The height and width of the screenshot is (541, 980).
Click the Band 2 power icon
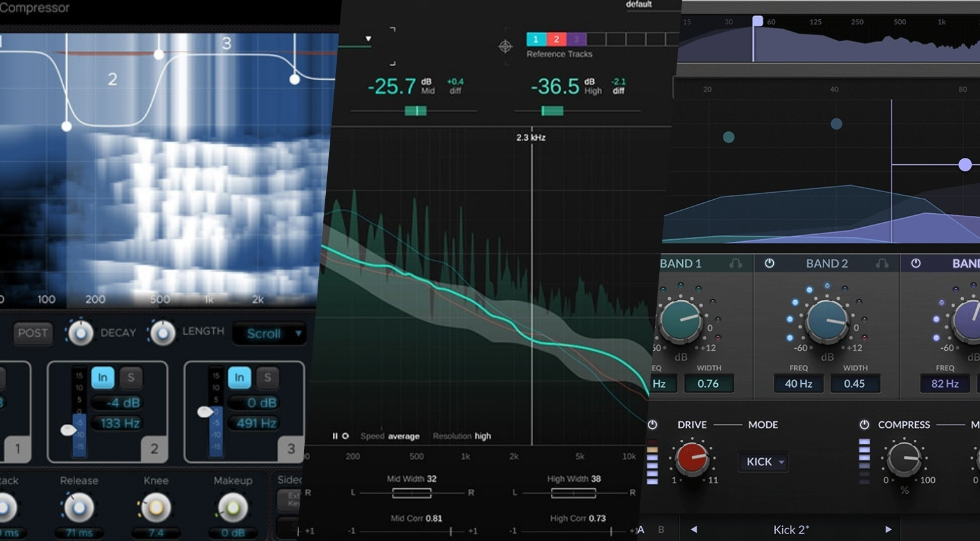pos(769,263)
